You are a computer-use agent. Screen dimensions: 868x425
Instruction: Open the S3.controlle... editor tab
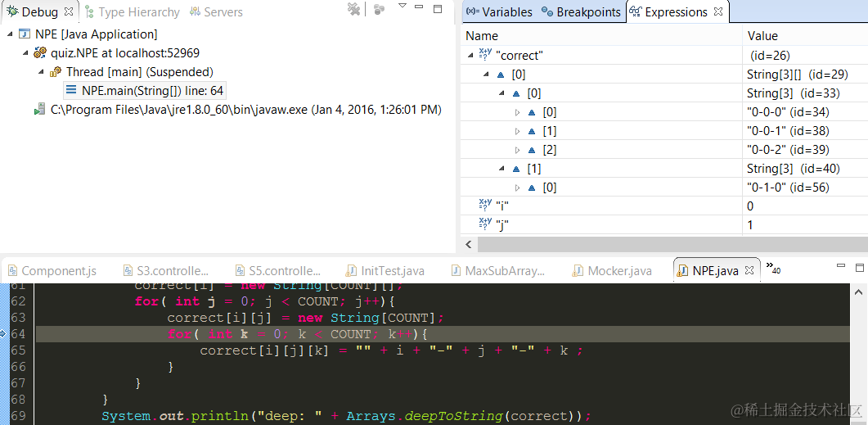(167, 271)
